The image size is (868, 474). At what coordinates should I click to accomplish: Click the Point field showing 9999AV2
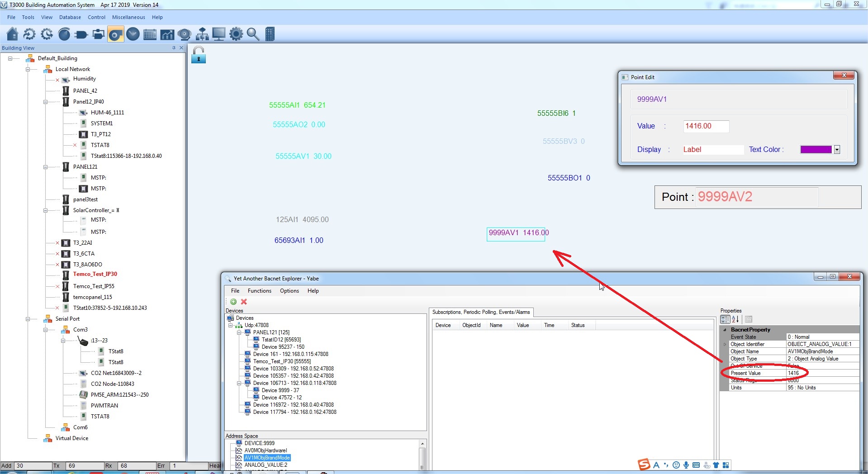(x=757, y=197)
